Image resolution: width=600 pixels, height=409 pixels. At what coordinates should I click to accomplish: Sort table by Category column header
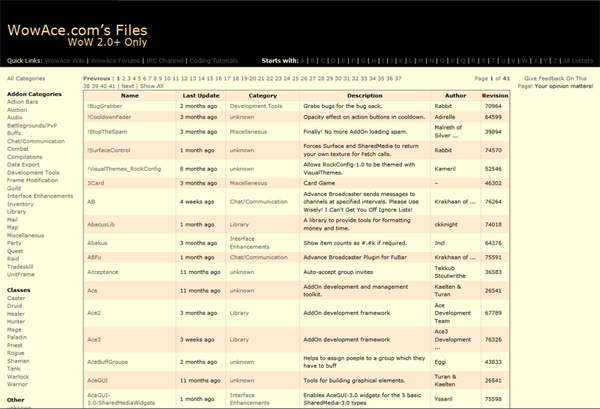262,96
